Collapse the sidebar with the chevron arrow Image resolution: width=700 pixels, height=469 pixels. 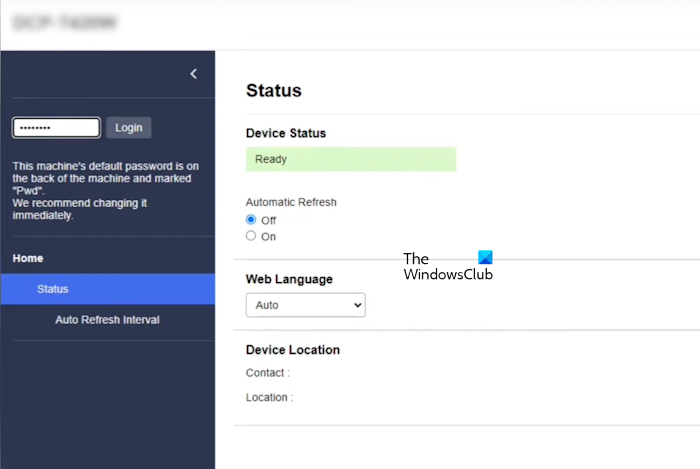[194, 74]
